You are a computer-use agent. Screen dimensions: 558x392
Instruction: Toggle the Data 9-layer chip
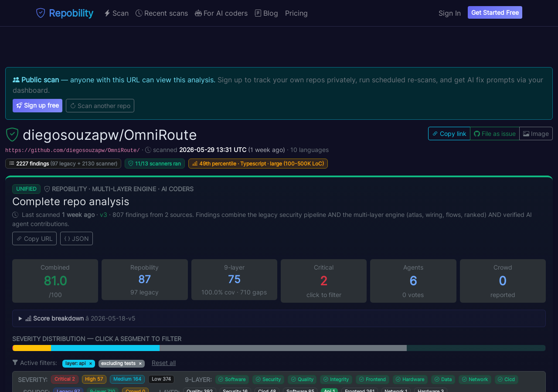pos(443,379)
